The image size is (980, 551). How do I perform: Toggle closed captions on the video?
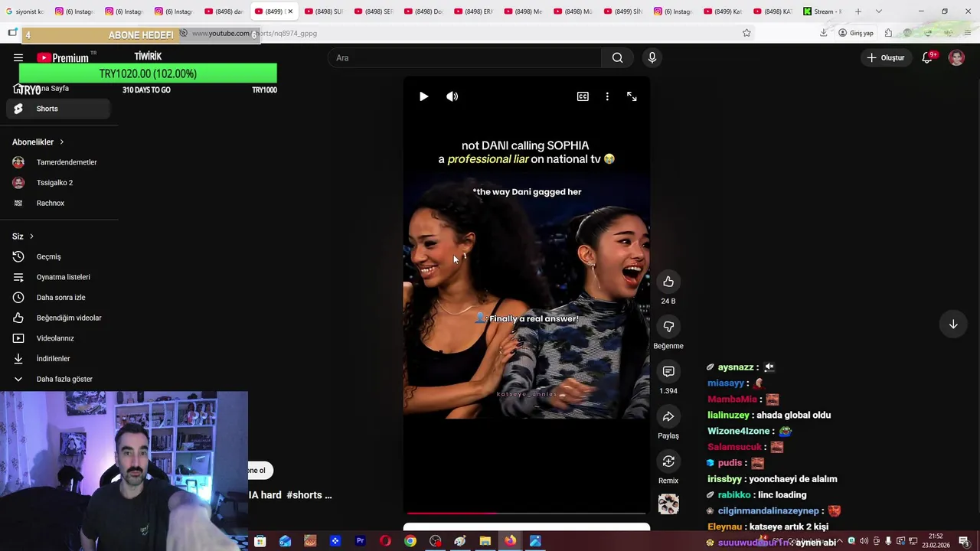pos(583,96)
